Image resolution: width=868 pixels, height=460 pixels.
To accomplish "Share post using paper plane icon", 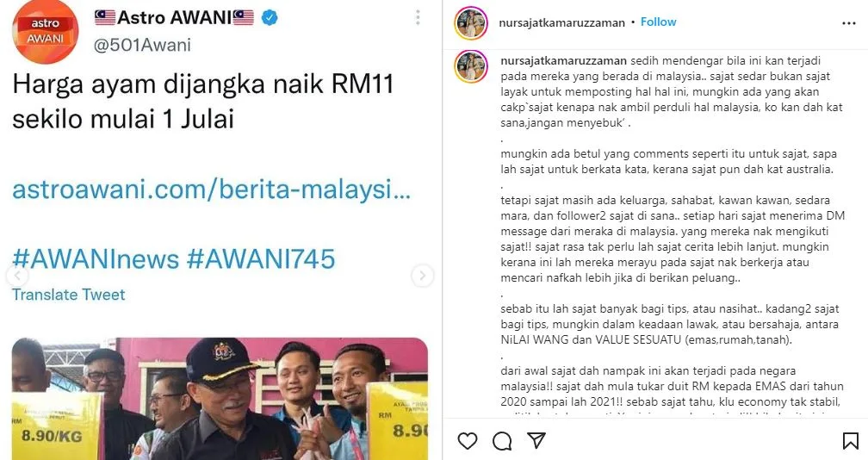I will tap(536, 440).
